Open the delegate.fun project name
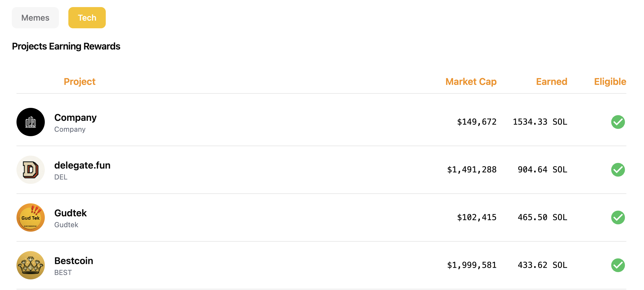This screenshot has height=290, width=644. point(82,165)
